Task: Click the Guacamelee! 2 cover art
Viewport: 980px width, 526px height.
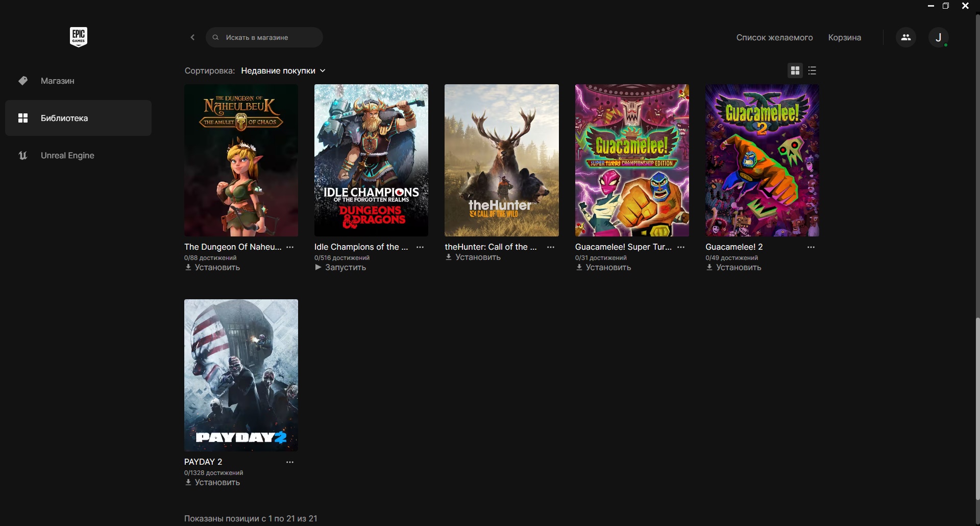Action: [x=762, y=160]
